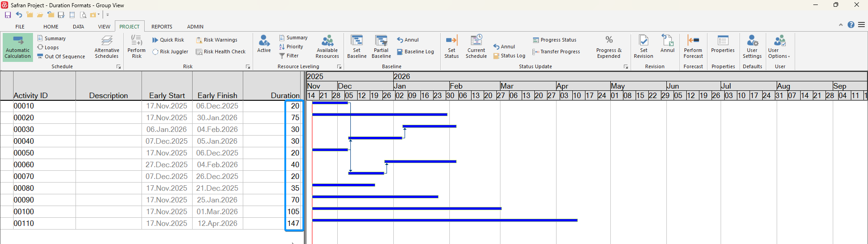The image size is (868, 244).
Task: Click the blue Gantt bar for activity 00110
Action: tap(444, 220)
